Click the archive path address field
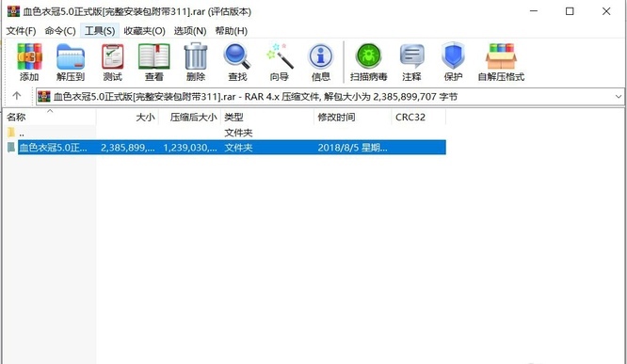Viewport: 627px width, 364px height. click(x=330, y=97)
